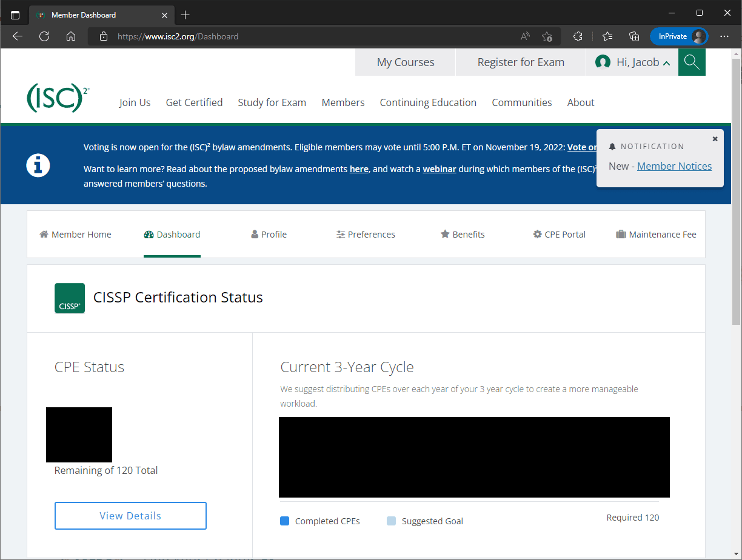The image size is (742, 560).
Task: Switch to the Profile tab
Action: tap(269, 234)
